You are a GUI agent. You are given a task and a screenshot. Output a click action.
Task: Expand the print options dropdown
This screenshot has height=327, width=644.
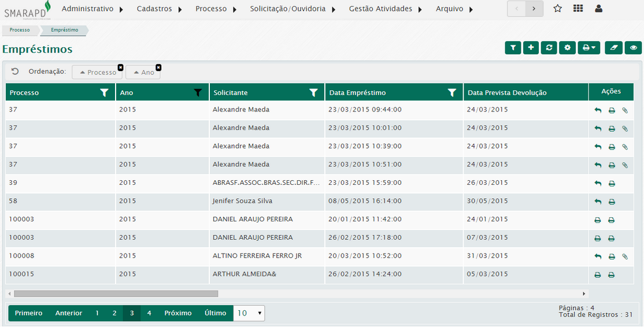tap(589, 48)
